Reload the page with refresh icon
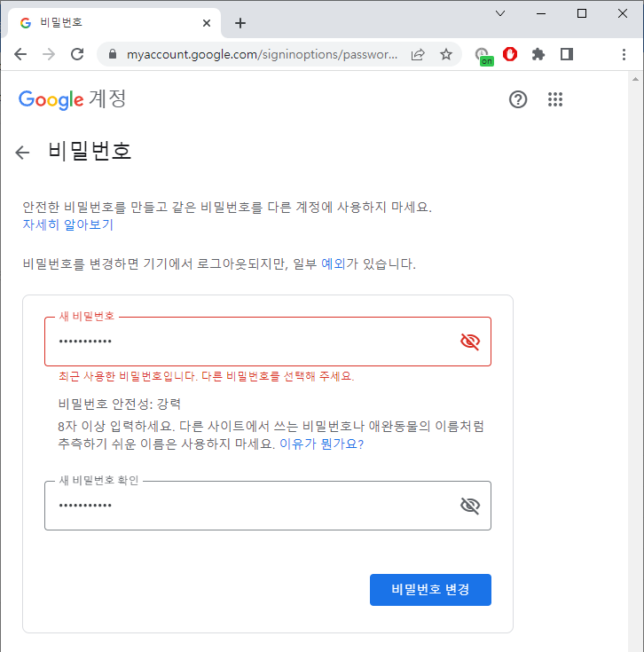644x652 pixels. tap(77, 54)
